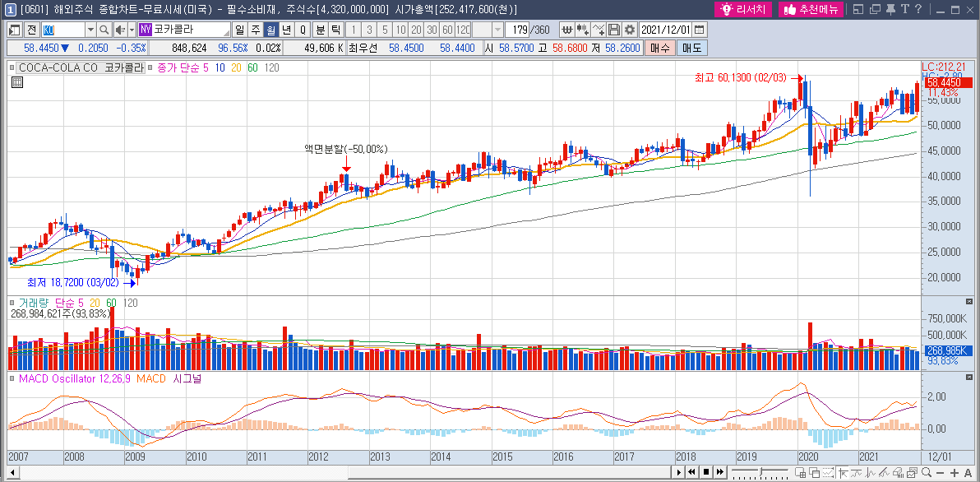Switch to weekly (주) chart period
The width and height of the screenshot is (980, 482).
click(256, 30)
